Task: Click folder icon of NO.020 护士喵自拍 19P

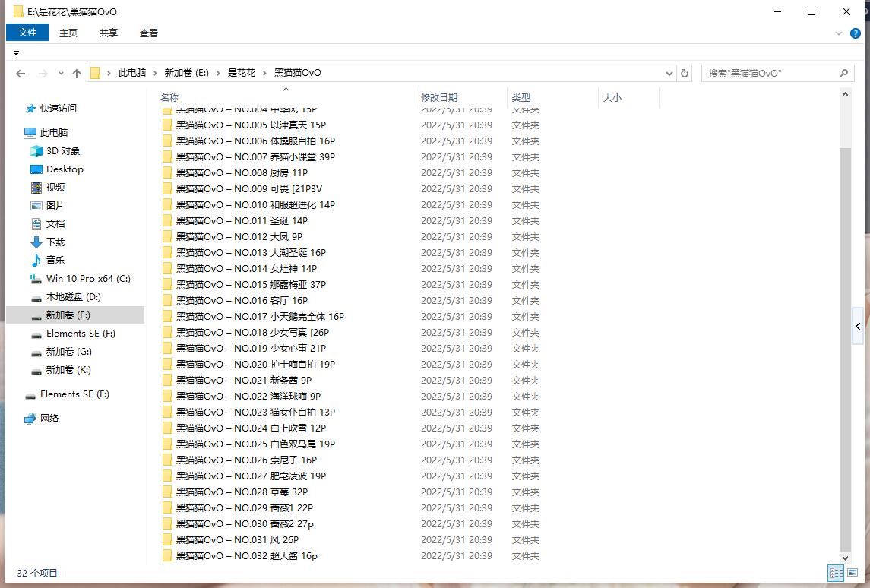Action: point(167,365)
